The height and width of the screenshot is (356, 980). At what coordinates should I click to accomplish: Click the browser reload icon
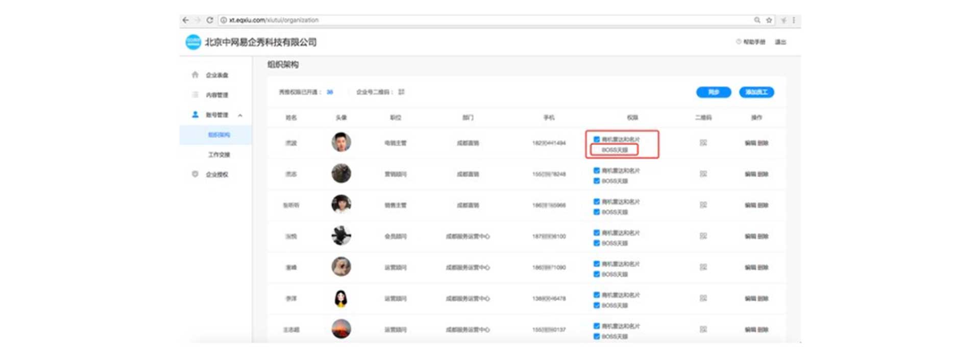(209, 20)
